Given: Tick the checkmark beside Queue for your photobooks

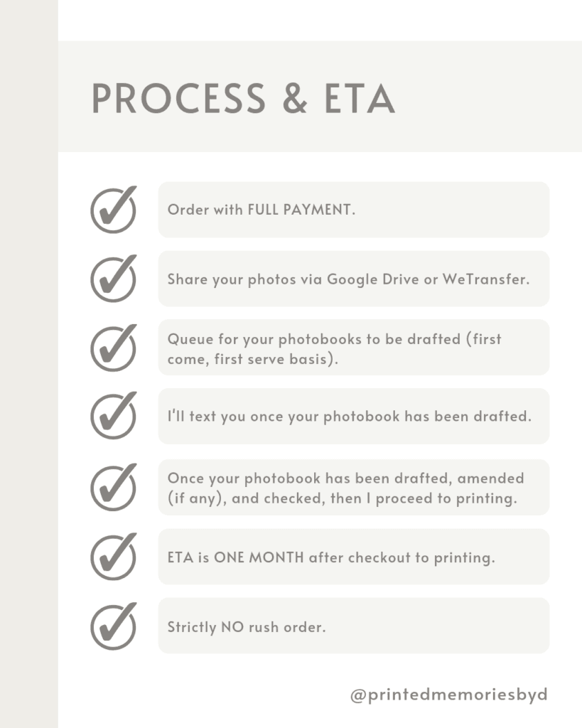Looking at the screenshot, I should click(114, 348).
